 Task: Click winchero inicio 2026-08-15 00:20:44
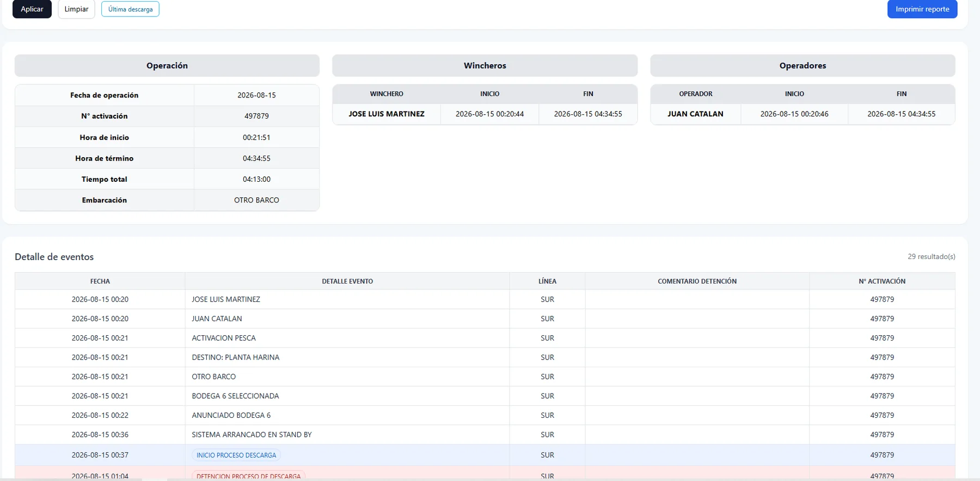click(489, 114)
